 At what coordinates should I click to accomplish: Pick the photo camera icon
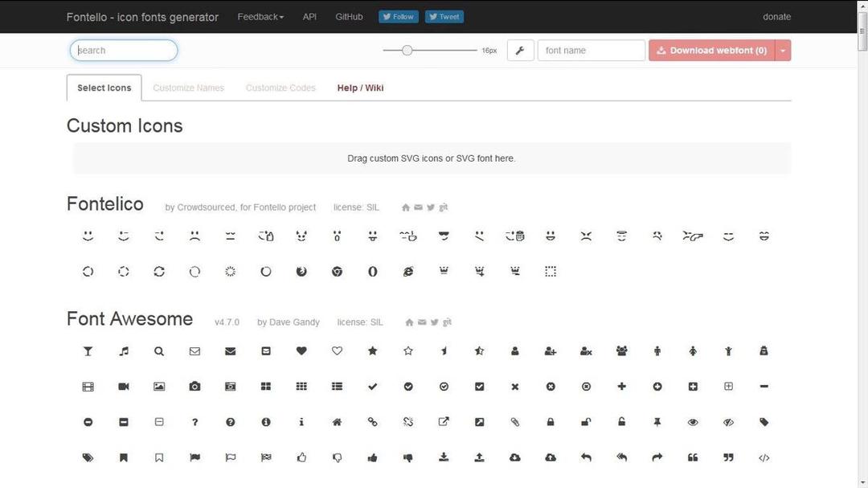point(194,387)
